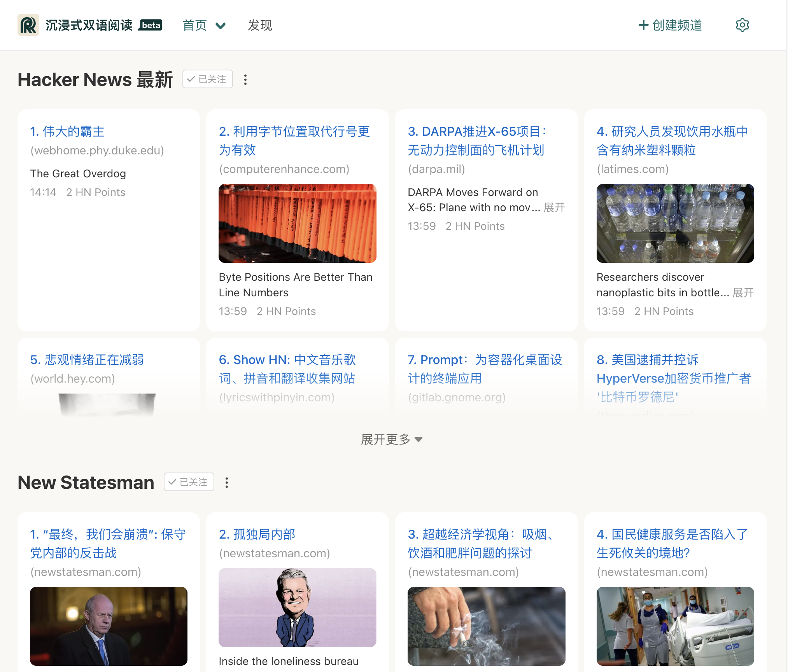Click The Great Overdog English title
The width and height of the screenshot is (788, 672).
[x=78, y=173]
